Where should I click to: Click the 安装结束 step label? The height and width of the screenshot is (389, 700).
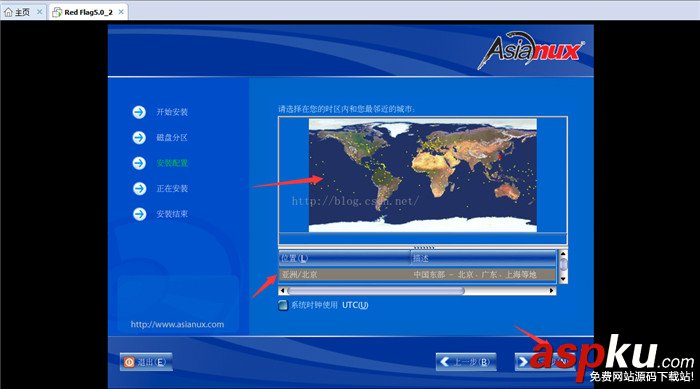172,214
